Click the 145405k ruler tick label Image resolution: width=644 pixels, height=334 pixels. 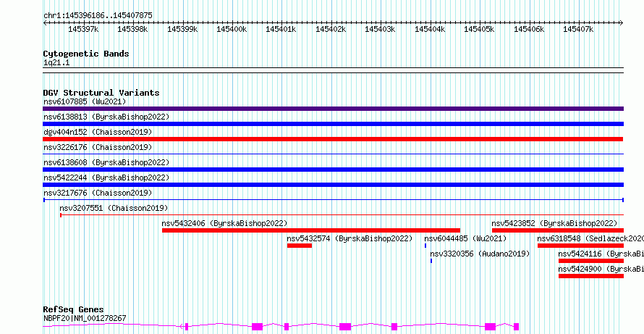[479, 29]
